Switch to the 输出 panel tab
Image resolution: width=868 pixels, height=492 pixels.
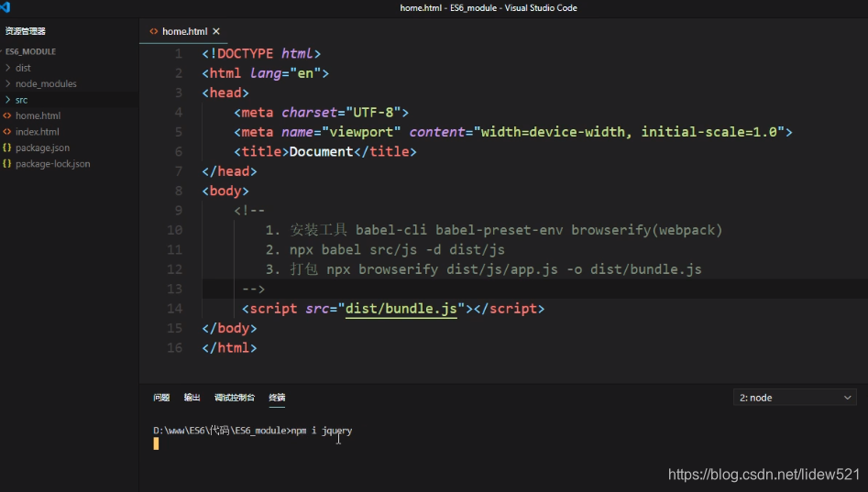tap(192, 398)
